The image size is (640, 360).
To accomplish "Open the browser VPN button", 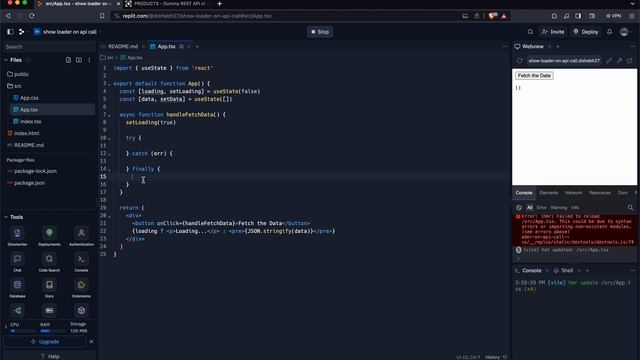I will click(613, 16).
